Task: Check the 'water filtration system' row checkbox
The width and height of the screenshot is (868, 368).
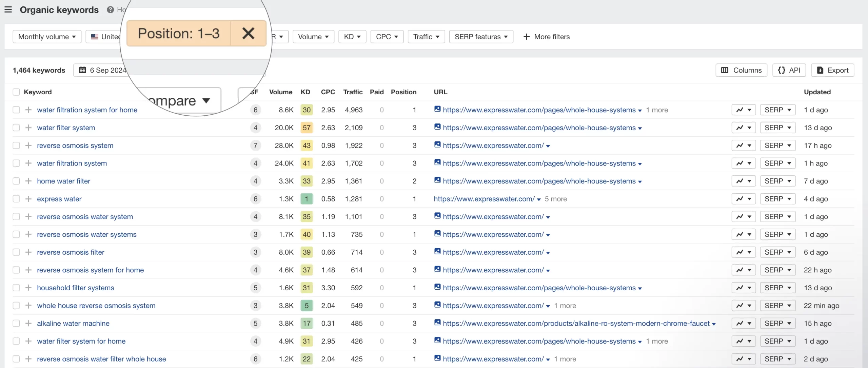Action: pos(16,163)
